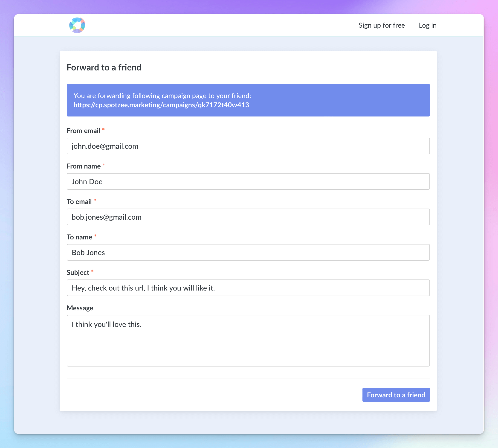
Task: Open the Sign up for free page
Action: click(381, 25)
